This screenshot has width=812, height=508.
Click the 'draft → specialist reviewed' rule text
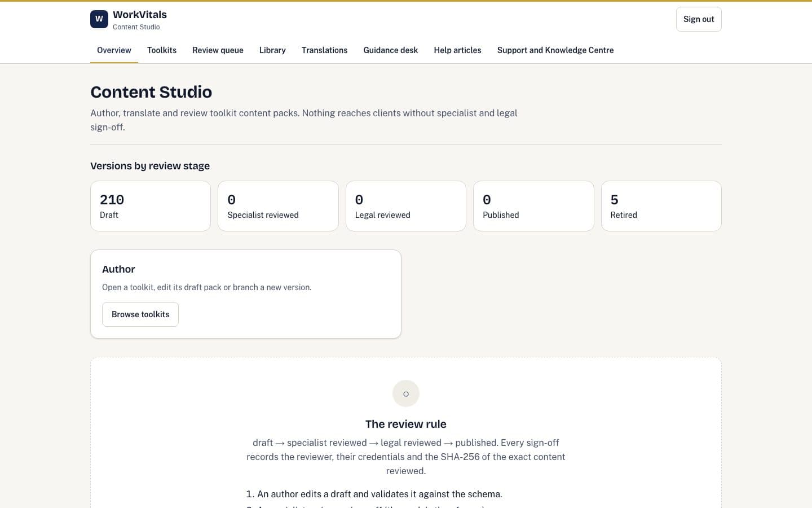click(x=406, y=457)
